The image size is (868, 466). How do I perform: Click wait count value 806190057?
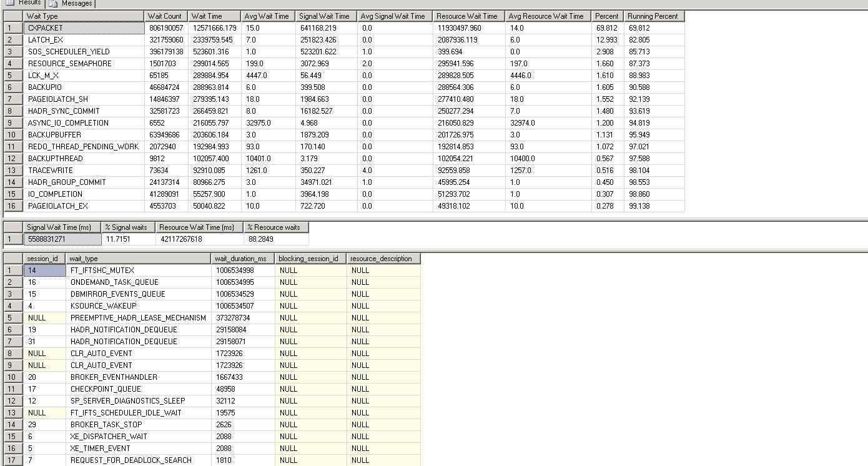(x=166, y=28)
